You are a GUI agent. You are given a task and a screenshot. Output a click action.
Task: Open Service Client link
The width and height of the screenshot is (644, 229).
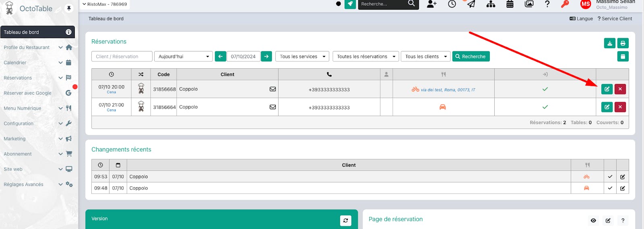[615, 19]
